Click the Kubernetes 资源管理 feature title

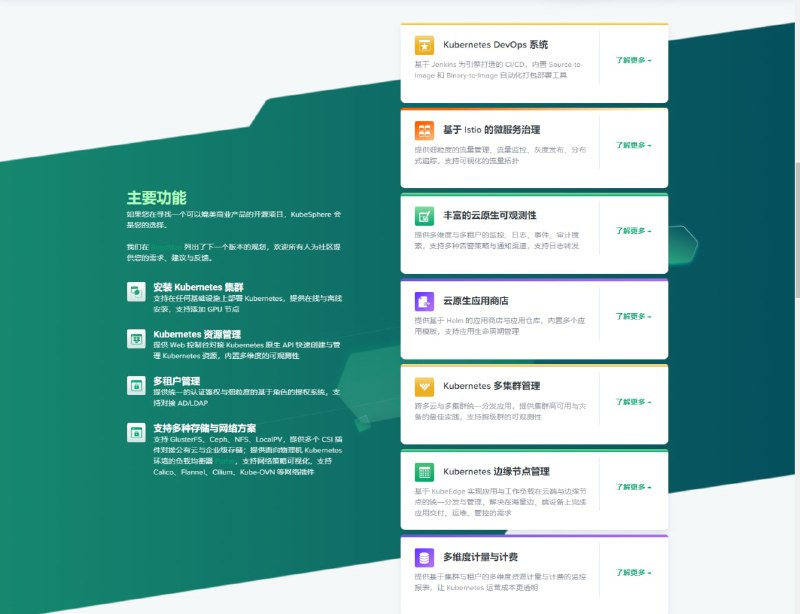[197, 334]
